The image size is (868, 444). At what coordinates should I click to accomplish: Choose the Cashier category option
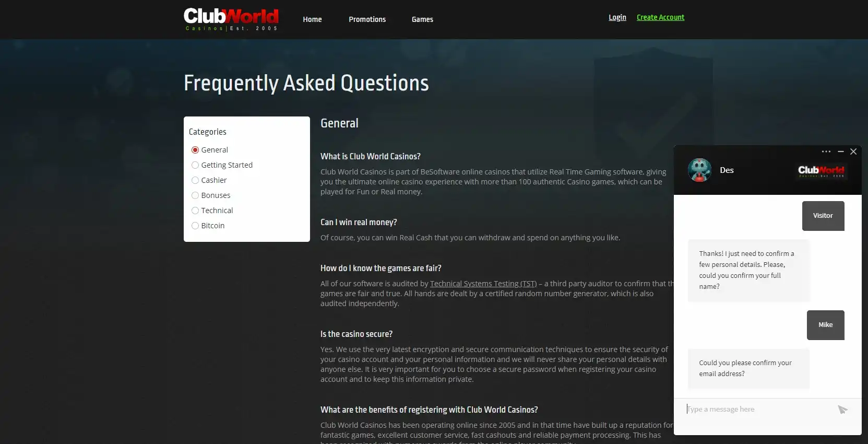195,180
